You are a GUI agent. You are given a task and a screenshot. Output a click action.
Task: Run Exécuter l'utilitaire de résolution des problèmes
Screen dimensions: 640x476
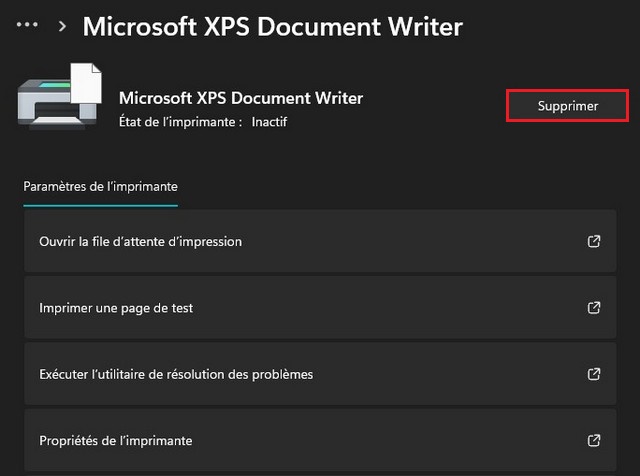(320, 374)
